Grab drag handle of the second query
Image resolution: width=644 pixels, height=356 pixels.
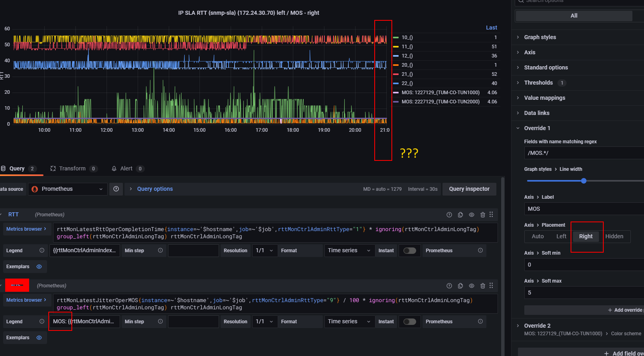[491, 286]
